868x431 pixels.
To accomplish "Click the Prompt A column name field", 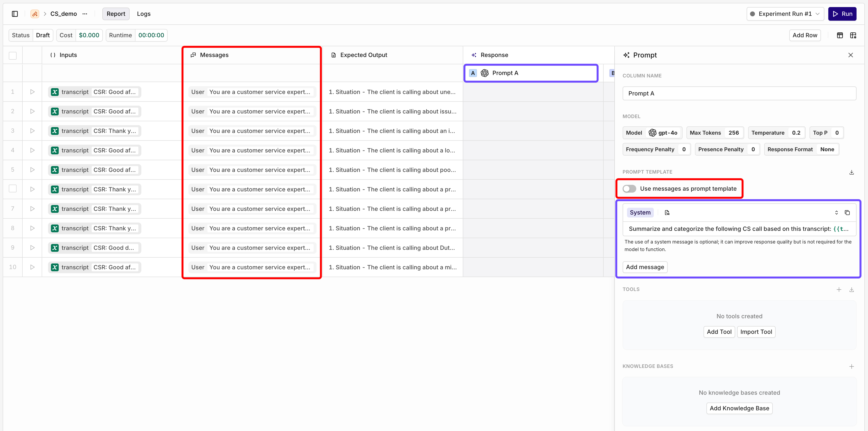I will (739, 94).
